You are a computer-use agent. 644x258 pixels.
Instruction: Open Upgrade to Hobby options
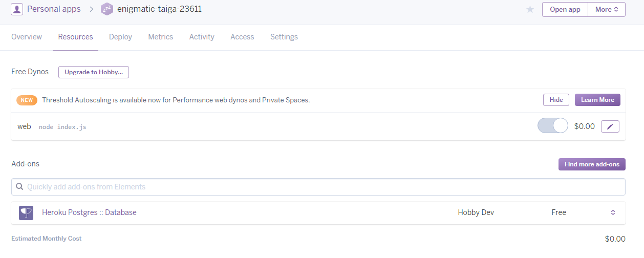pos(94,72)
